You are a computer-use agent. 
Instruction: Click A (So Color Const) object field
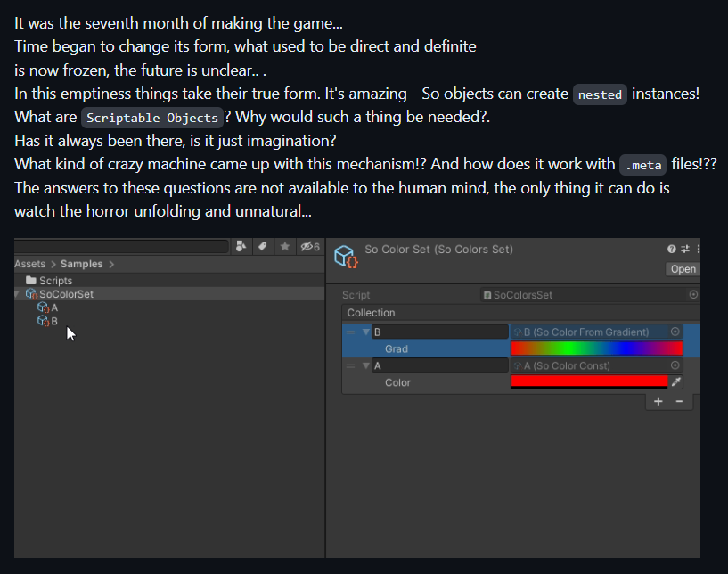pos(589,366)
